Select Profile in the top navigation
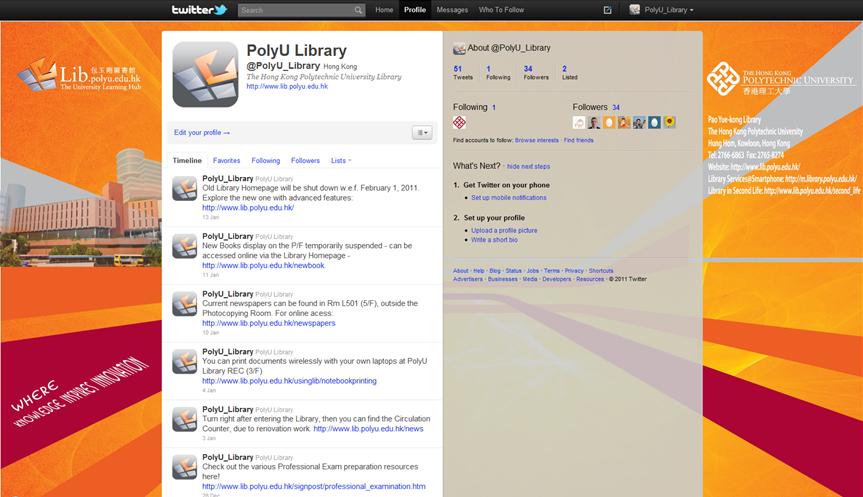 pyautogui.click(x=414, y=10)
